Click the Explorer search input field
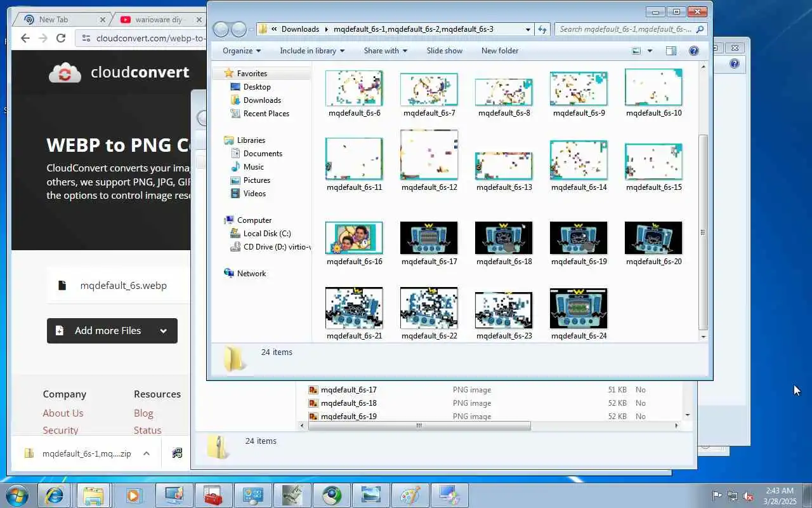 point(625,29)
